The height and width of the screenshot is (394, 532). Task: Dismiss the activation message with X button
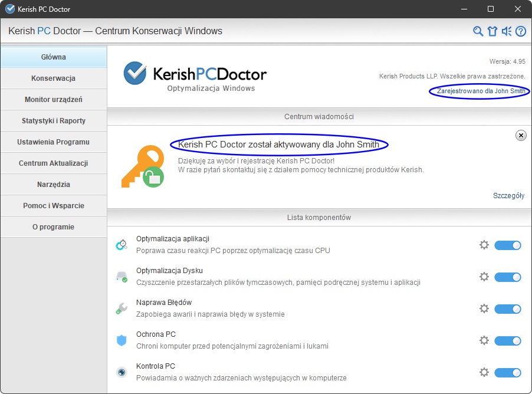click(521, 136)
